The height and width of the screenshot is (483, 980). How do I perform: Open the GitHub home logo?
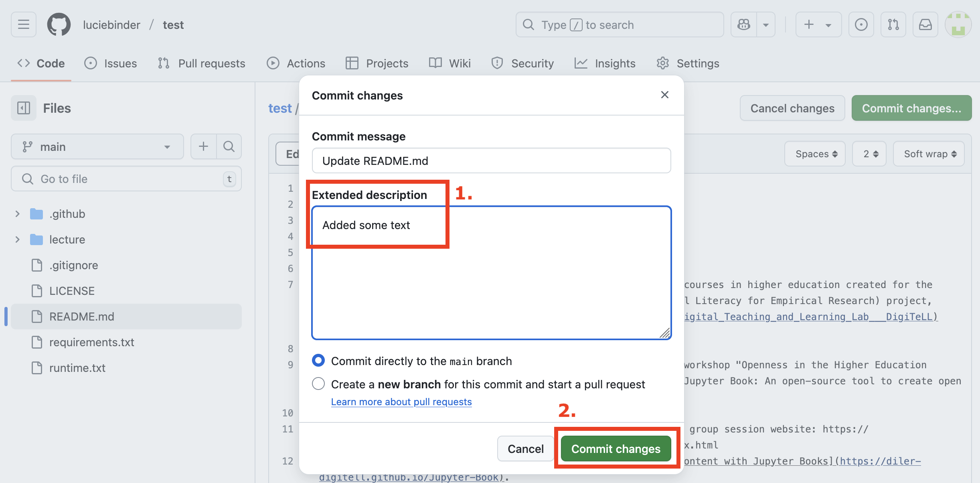click(x=59, y=24)
